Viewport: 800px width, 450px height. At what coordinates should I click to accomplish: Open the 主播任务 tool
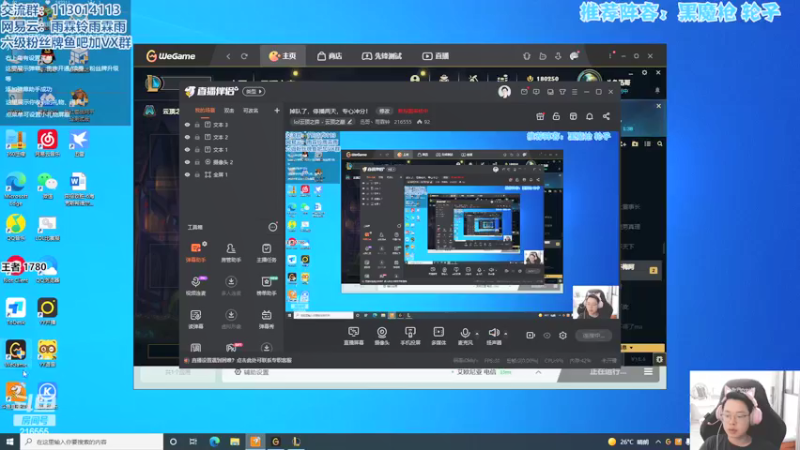point(266,253)
